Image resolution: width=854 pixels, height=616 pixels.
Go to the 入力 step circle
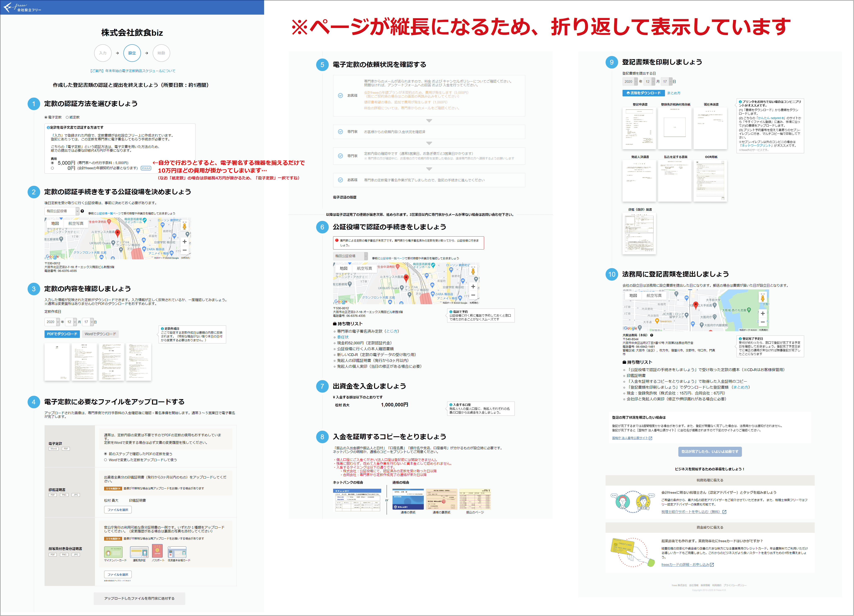point(102,53)
